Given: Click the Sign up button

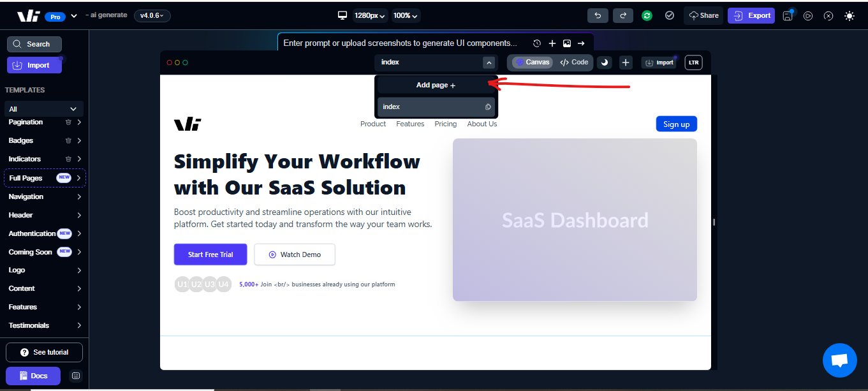Looking at the screenshot, I should pos(676,124).
